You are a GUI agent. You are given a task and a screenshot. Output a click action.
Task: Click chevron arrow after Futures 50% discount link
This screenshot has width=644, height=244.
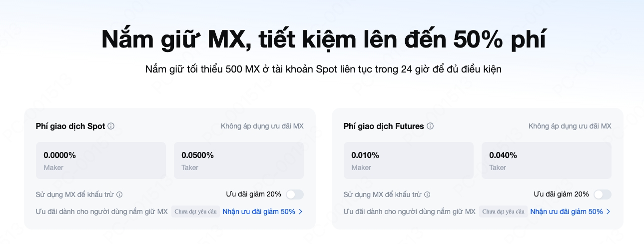(609, 211)
